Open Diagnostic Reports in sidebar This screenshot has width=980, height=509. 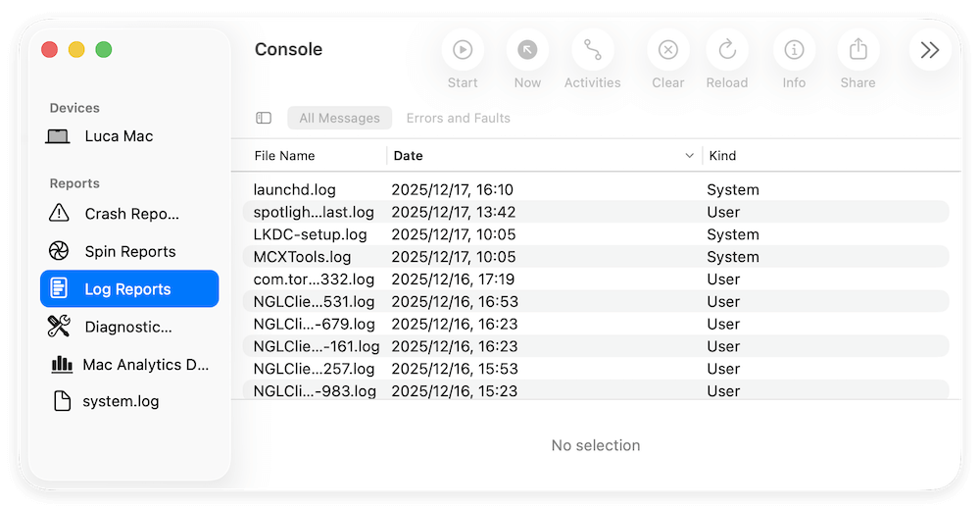coord(129,327)
